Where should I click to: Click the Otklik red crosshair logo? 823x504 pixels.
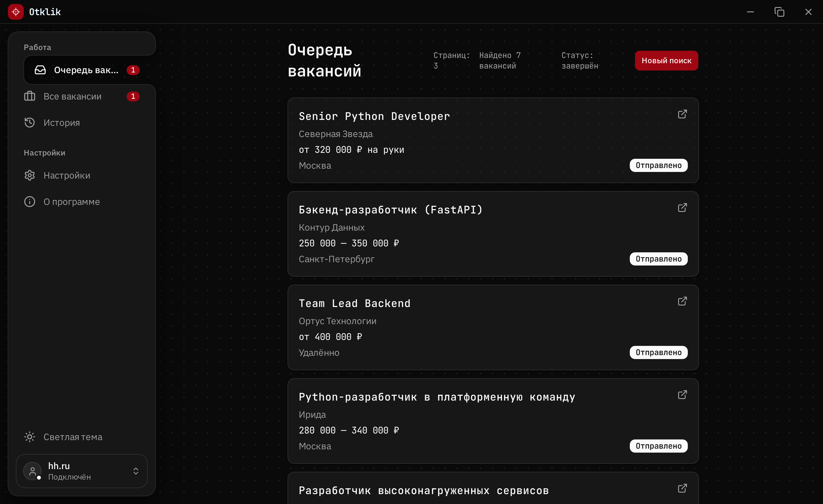click(x=16, y=12)
